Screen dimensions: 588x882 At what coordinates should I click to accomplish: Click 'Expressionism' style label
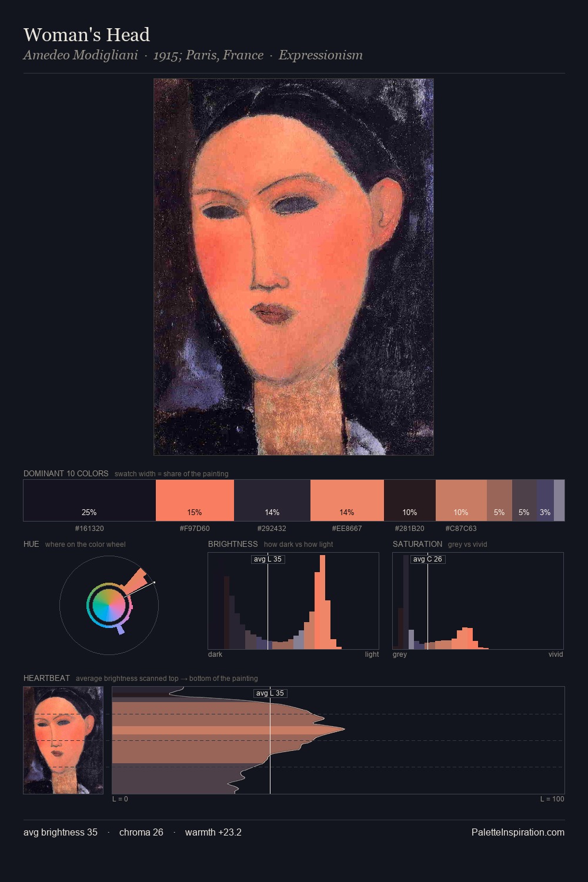point(320,55)
